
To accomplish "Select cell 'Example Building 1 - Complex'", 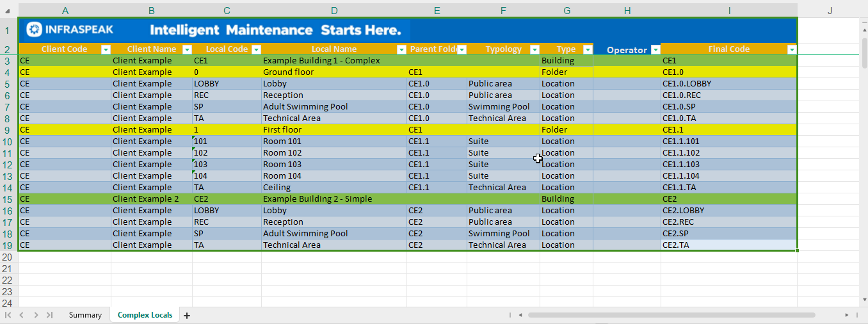I will point(334,61).
